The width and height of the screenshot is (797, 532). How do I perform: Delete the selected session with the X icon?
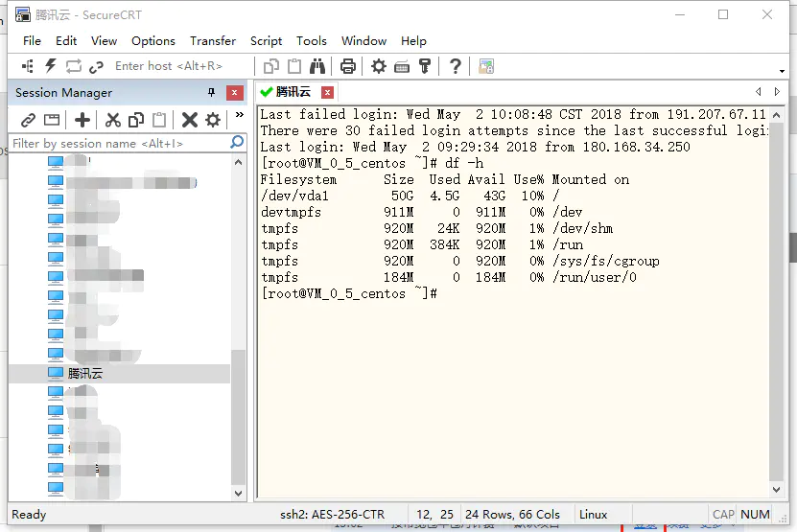(x=189, y=120)
